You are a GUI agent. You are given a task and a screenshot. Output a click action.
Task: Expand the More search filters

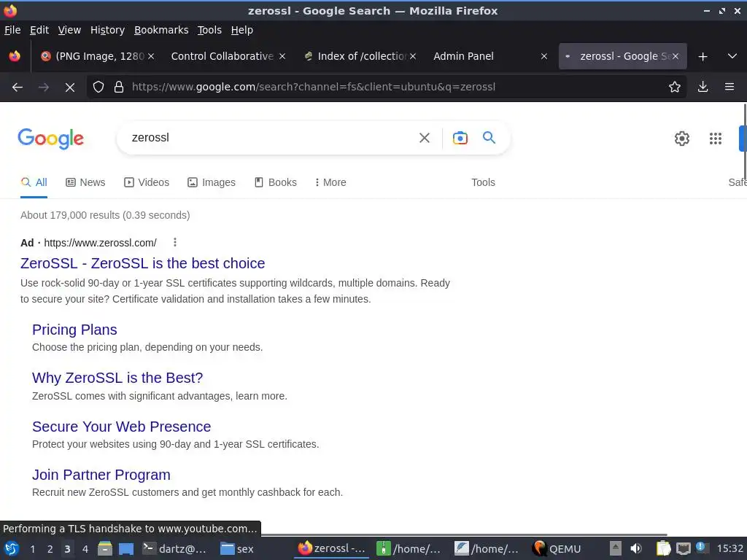(330, 182)
